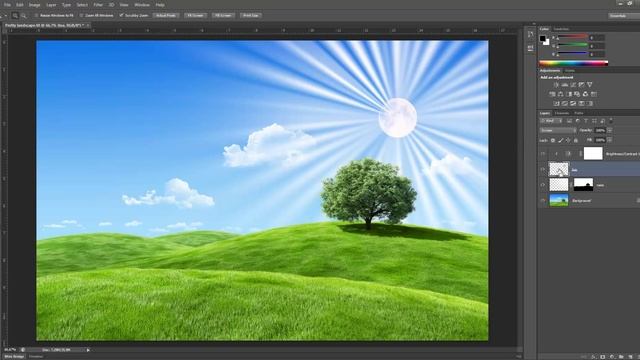The image size is (640, 360).
Task: Open the Image menu
Action: point(34,5)
